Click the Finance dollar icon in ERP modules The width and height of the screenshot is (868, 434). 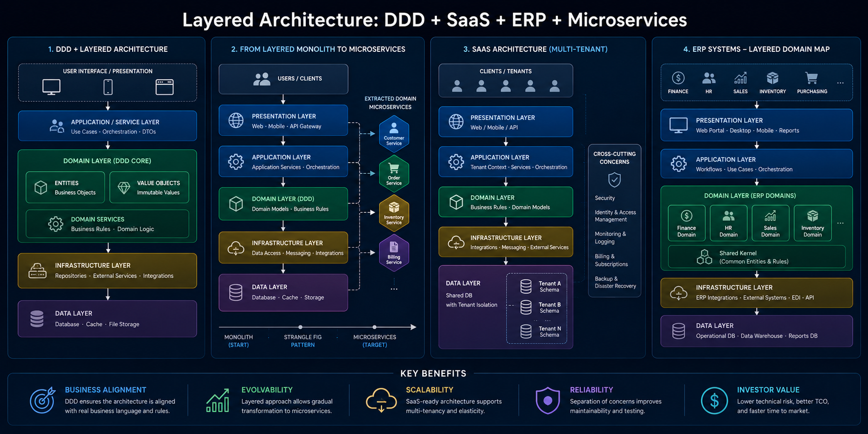point(678,78)
